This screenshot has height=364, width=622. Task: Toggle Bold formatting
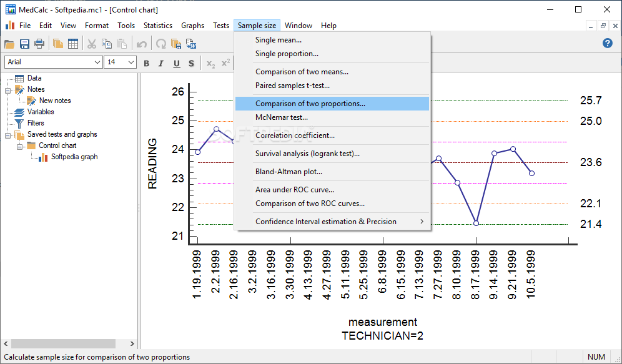pos(146,63)
